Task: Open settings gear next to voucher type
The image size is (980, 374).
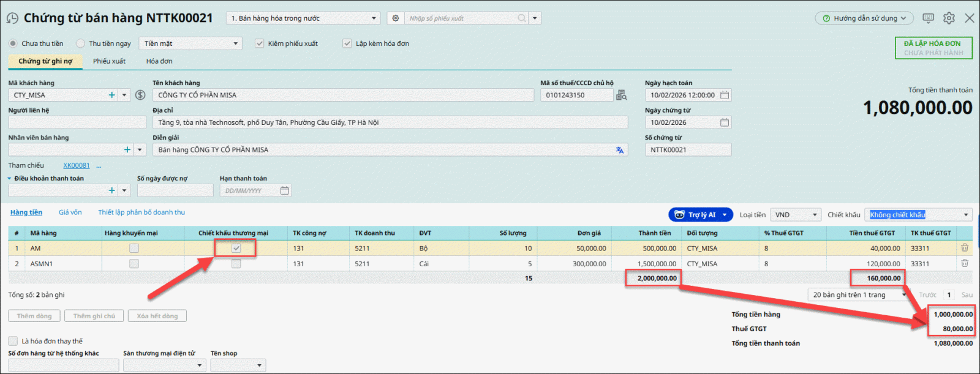Action: (x=396, y=18)
